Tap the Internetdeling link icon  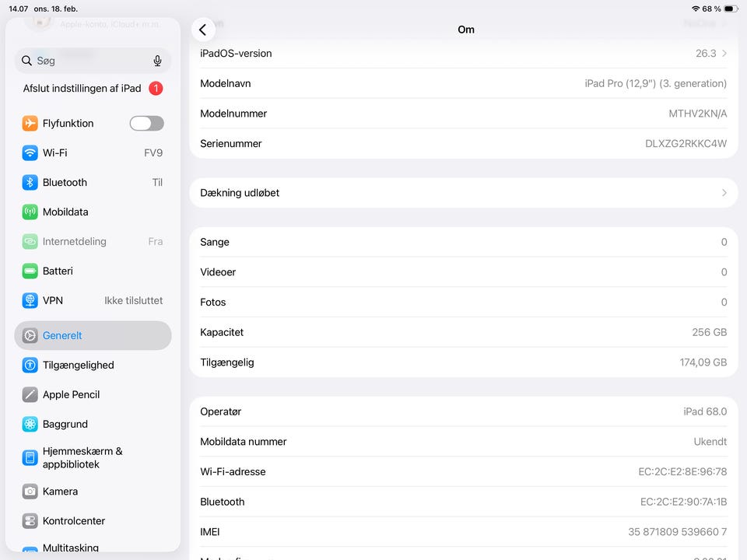pos(30,241)
